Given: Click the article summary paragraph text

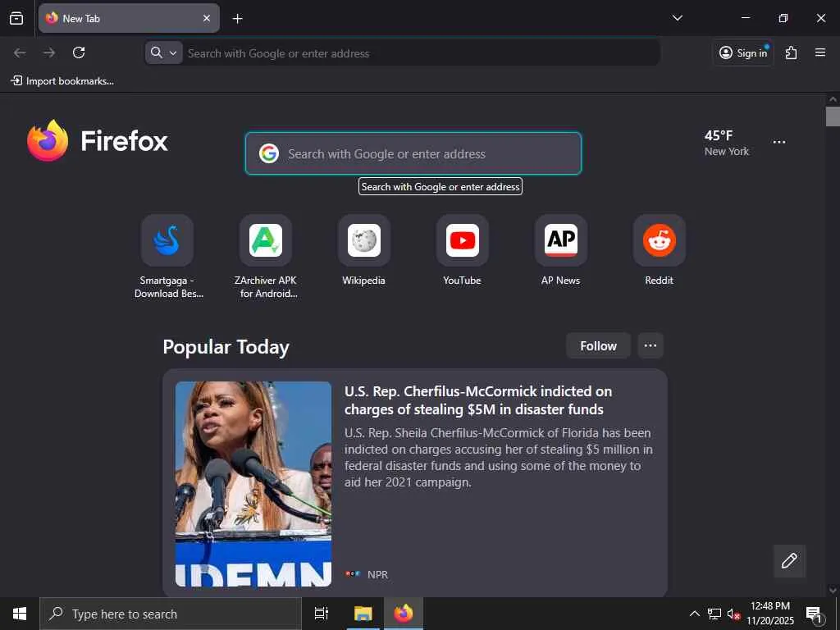Looking at the screenshot, I should 498,457.
